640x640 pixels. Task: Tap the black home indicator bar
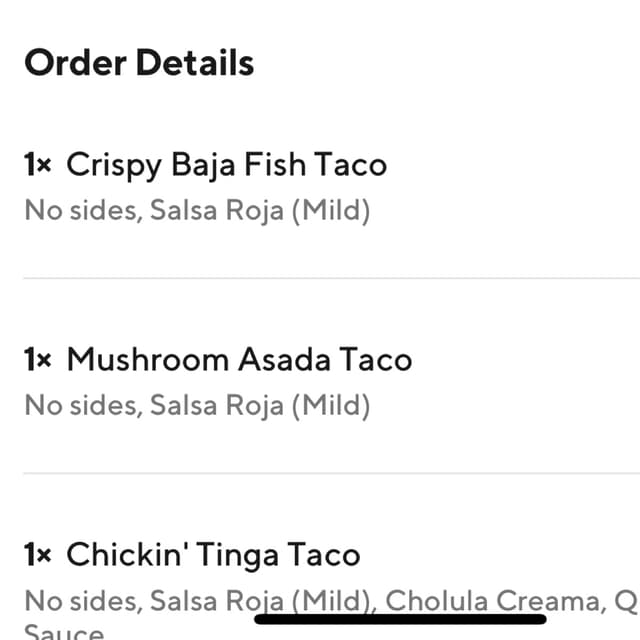pos(400,619)
